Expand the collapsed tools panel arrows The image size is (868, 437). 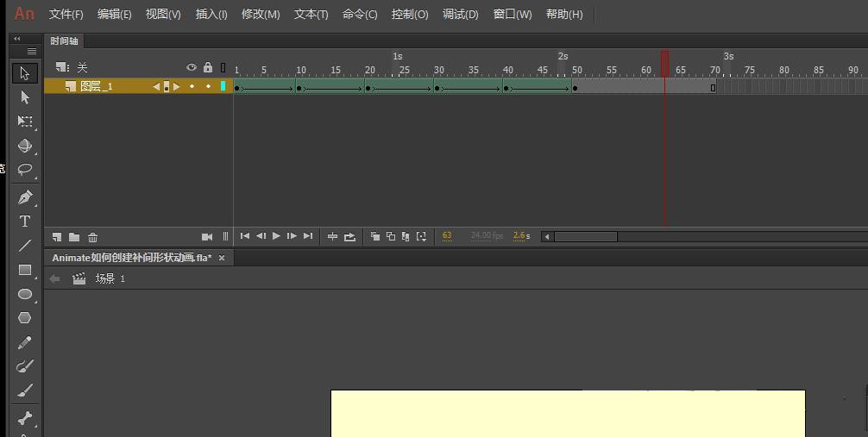coord(16,39)
